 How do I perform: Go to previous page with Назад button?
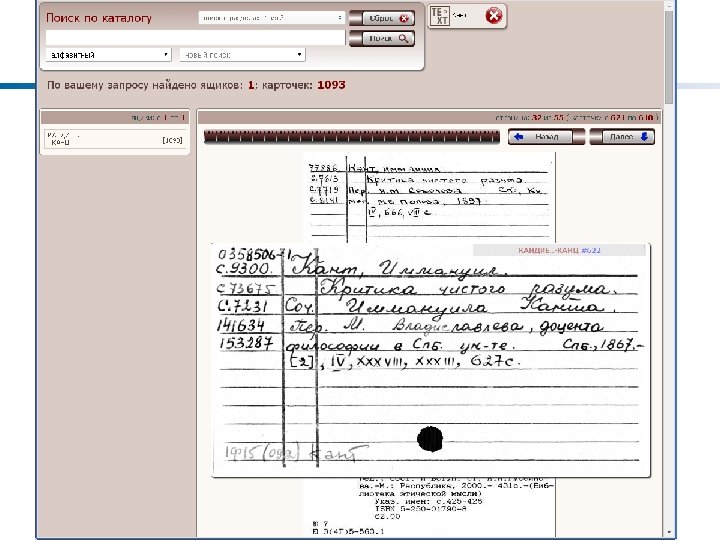click(546, 137)
